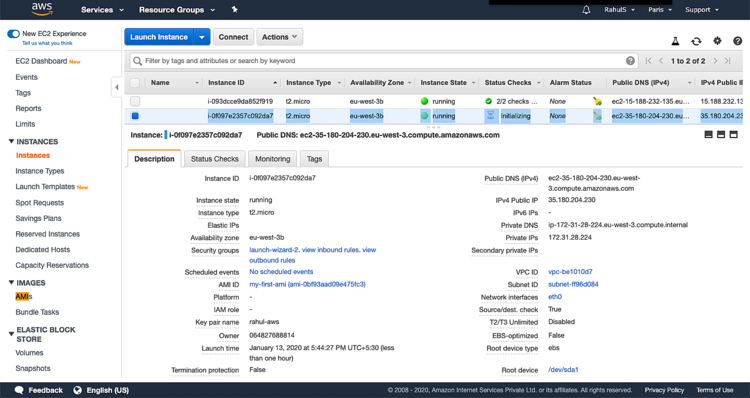Click the filter help icon in search bar
Image resolution: width=750 pixels, height=398 pixels.
630,61
